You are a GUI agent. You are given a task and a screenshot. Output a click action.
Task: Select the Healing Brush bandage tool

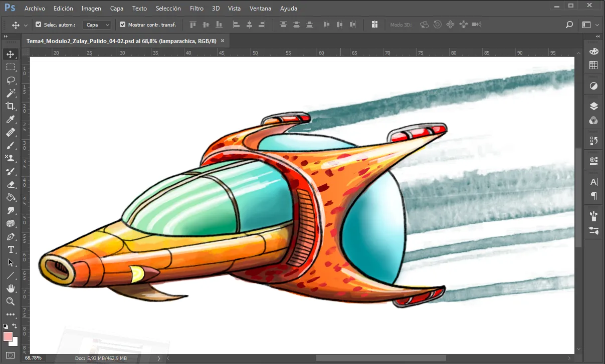coord(10,132)
